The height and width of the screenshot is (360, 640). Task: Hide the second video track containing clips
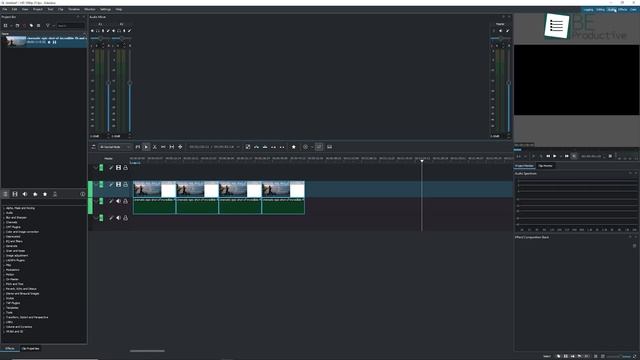coord(118,184)
